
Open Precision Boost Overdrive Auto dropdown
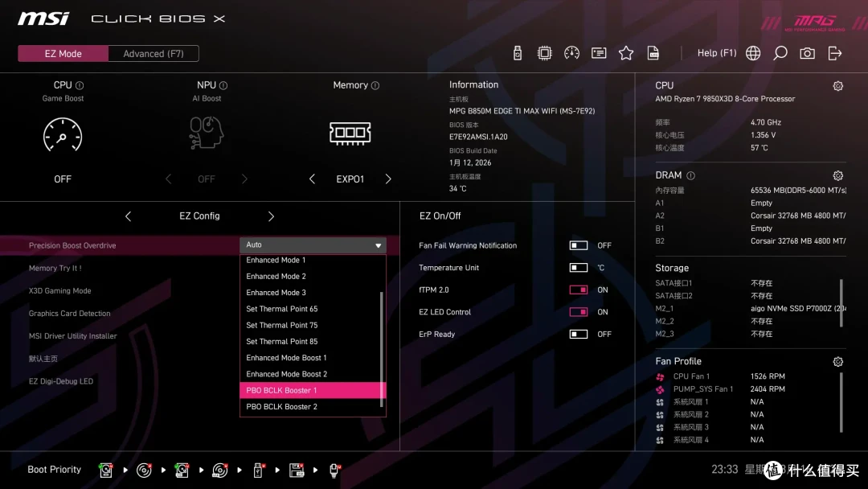pos(313,244)
